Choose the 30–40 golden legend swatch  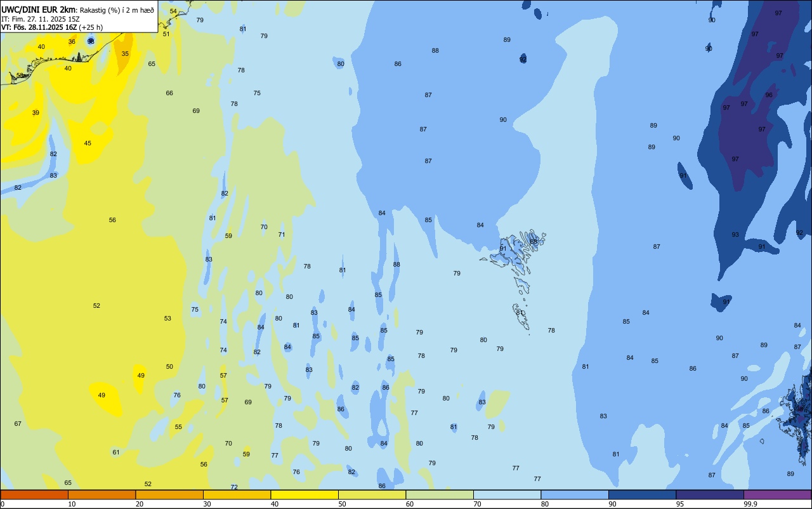pyautogui.click(x=237, y=494)
